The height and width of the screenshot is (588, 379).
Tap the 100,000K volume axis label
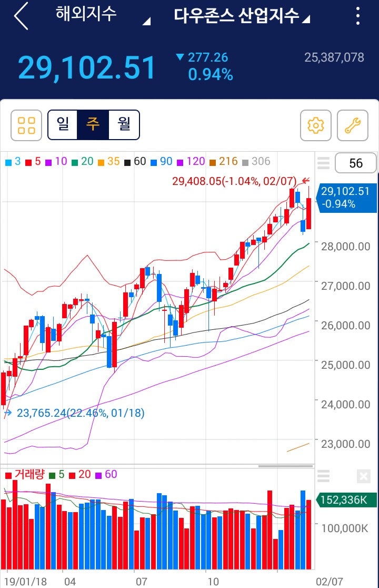[345, 529]
